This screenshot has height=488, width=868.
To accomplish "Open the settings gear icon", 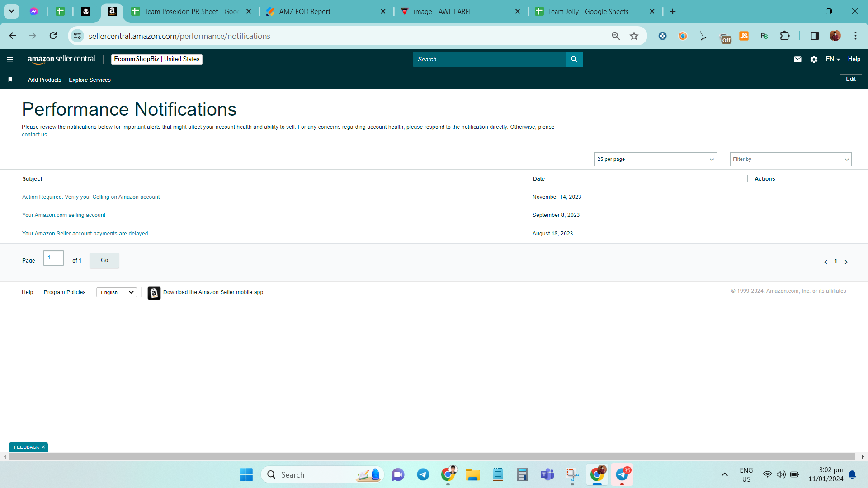I will (814, 59).
